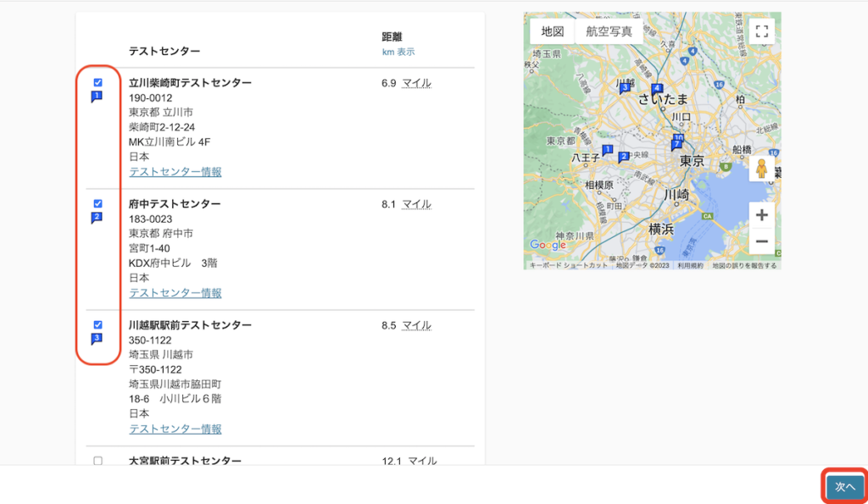
Task: Click the blue badge 2 beside 府中テストセンター
Action: point(97,219)
